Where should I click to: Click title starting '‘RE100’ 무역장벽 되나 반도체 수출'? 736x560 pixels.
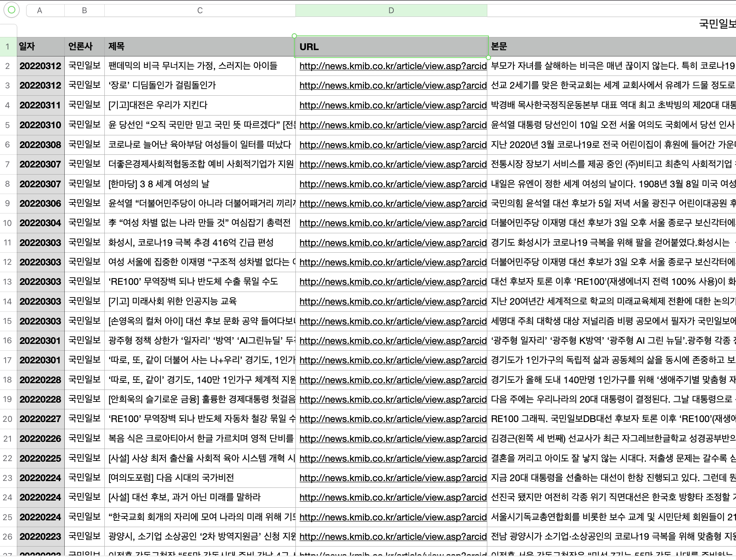193,281
